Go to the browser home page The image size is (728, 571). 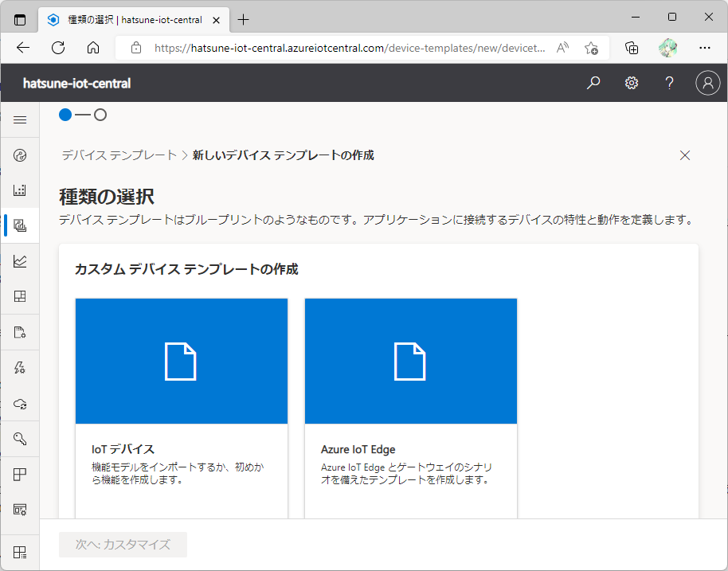93,48
